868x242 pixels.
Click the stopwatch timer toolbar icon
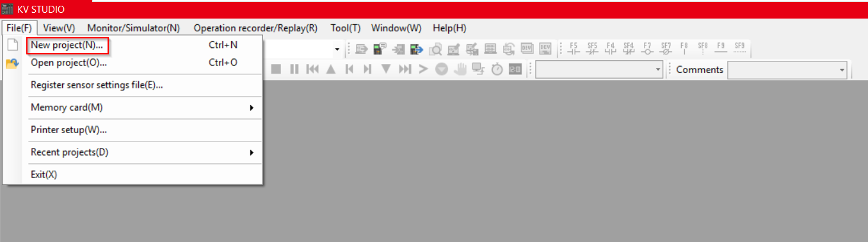[x=497, y=69]
